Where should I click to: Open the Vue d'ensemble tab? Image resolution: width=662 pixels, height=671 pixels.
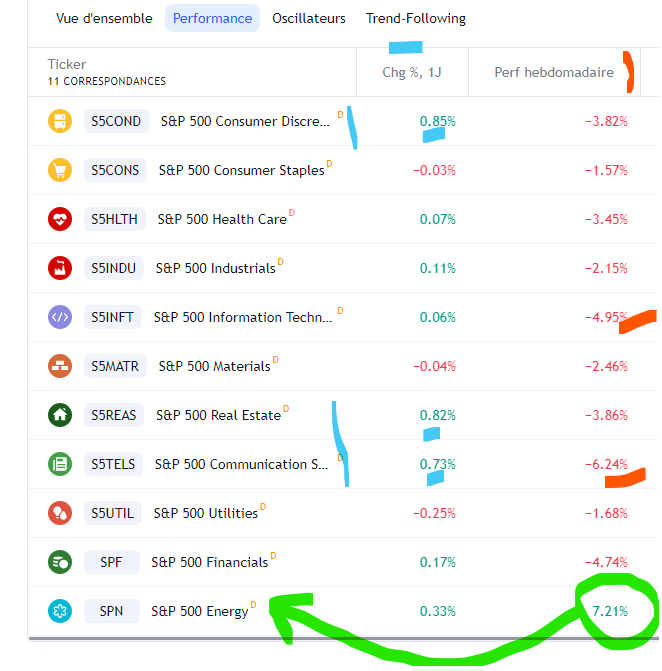pyautogui.click(x=104, y=18)
